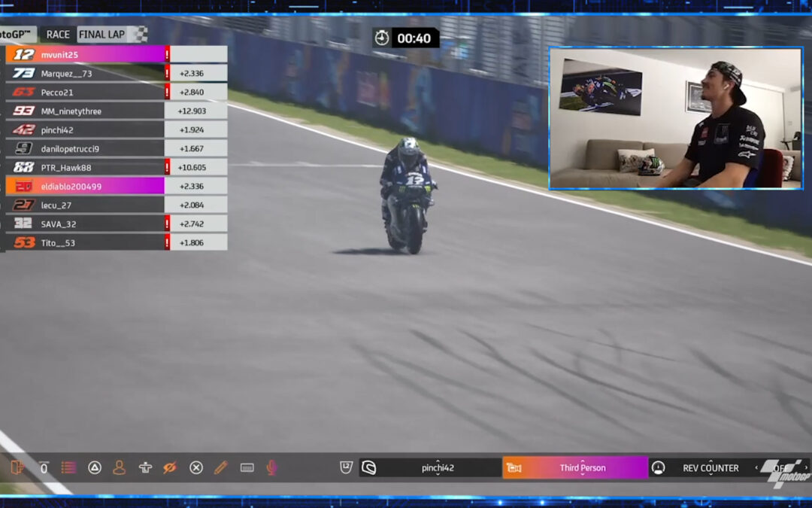Click the +2.084 gap value
812x508 pixels.
click(x=192, y=205)
